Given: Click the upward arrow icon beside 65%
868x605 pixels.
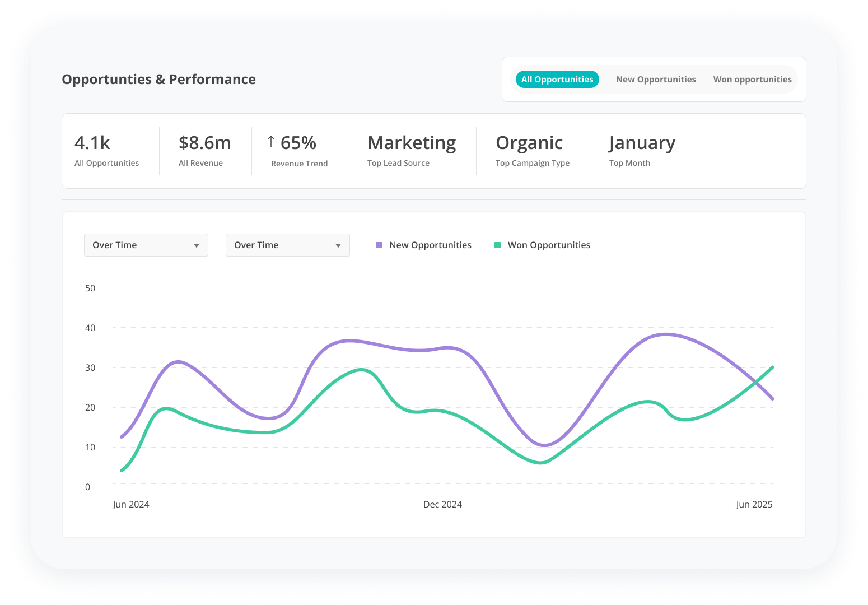Looking at the screenshot, I should pyautogui.click(x=271, y=142).
